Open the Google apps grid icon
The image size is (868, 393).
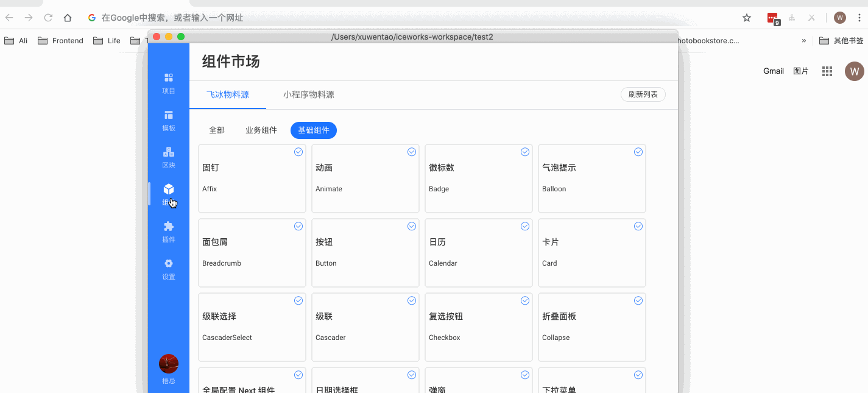click(827, 71)
